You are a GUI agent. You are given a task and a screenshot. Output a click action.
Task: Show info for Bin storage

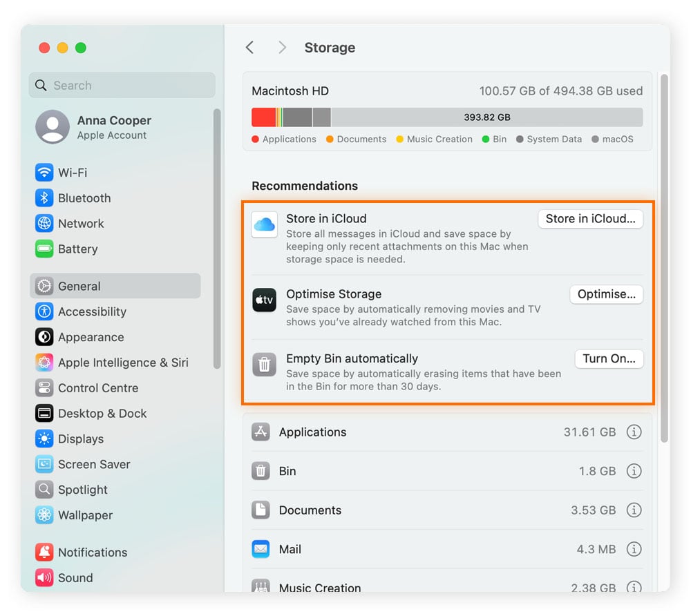(x=634, y=471)
